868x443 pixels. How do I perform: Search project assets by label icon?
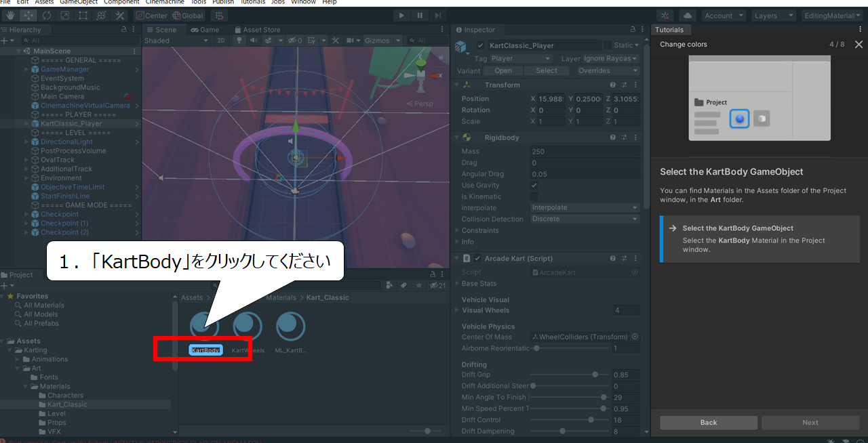pyautogui.click(x=403, y=285)
